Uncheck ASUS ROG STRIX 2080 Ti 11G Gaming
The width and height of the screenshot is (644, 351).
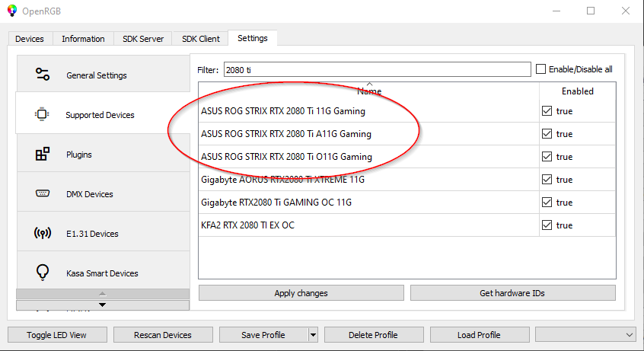(547, 111)
